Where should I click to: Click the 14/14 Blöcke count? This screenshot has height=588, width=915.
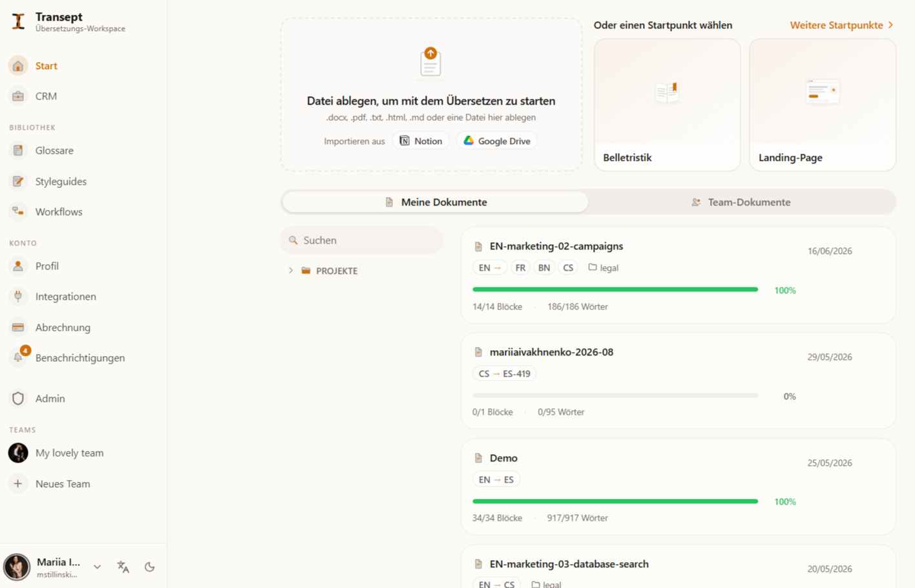[497, 307]
